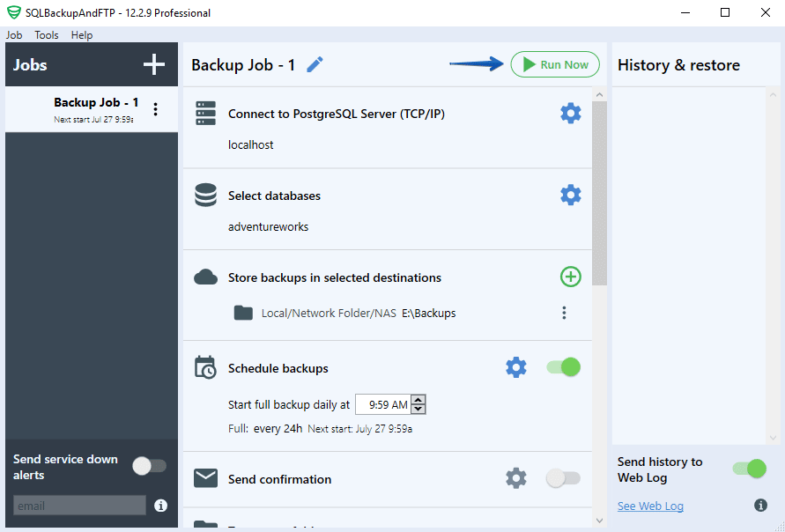The width and height of the screenshot is (785, 532).
Task: Click the localhost server name
Action: (251, 145)
